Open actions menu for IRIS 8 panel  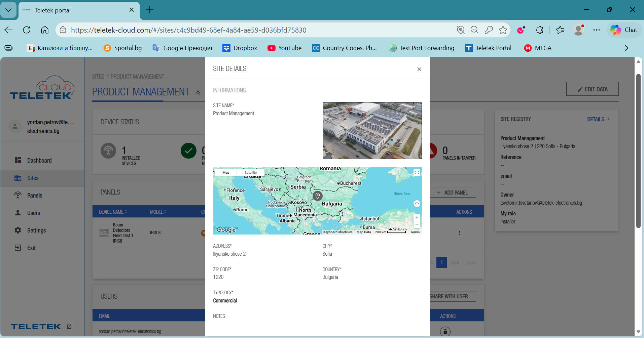click(459, 233)
